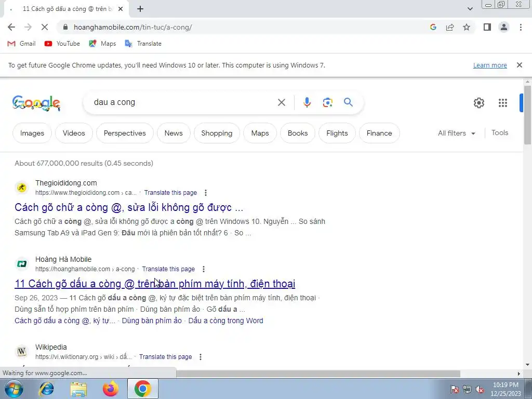Image resolution: width=532 pixels, height=399 pixels.
Task: Open the Gmail bookmark
Action: [22, 44]
